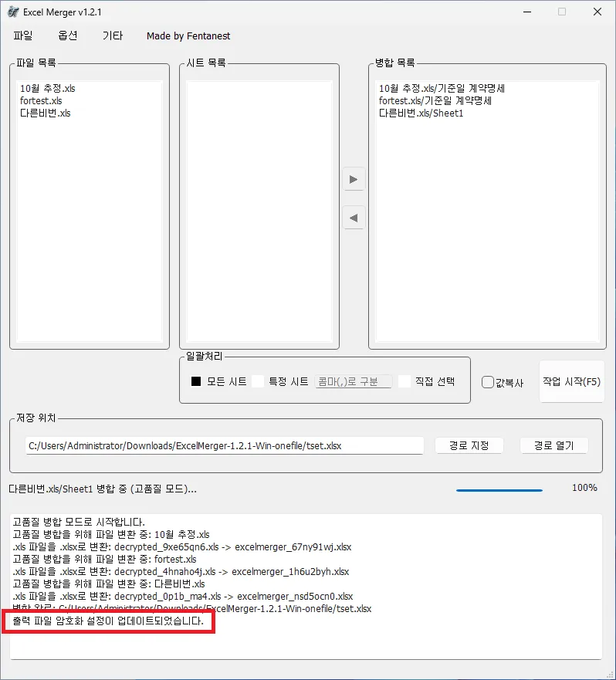Click the save path input field
Screen dimensions: 616x680
224,445
